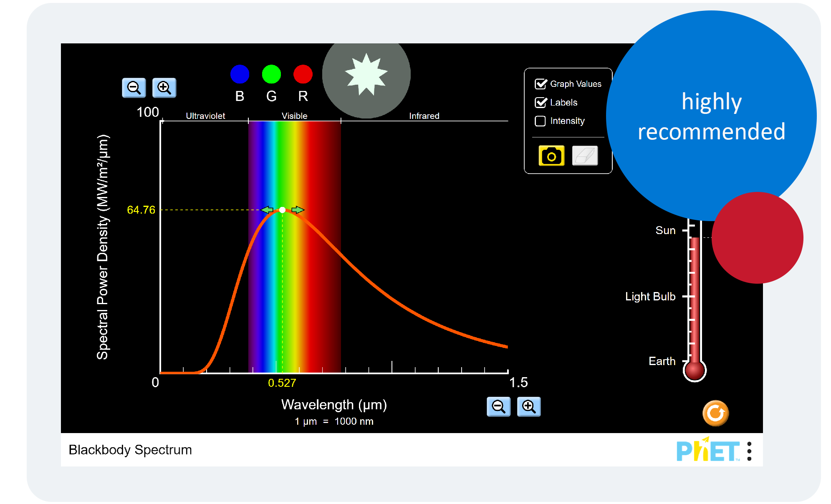Toggle the Graph Values checkbox
The height and width of the screenshot is (504, 831).
point(541,84)
